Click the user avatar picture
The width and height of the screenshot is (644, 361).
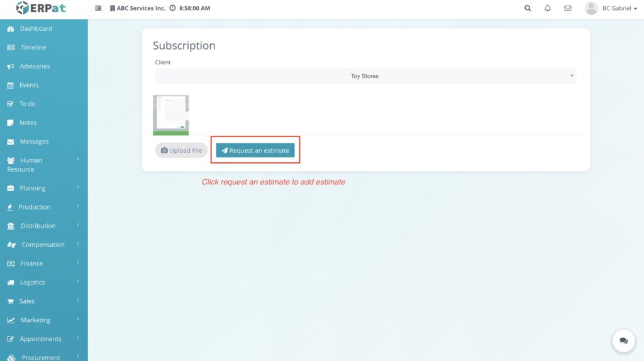[591, 8]
